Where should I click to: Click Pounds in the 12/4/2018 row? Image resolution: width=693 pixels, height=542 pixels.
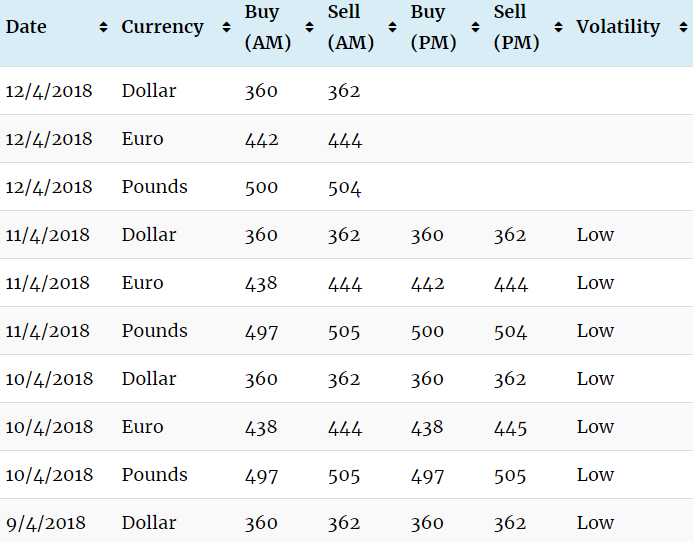click(154, 187)
